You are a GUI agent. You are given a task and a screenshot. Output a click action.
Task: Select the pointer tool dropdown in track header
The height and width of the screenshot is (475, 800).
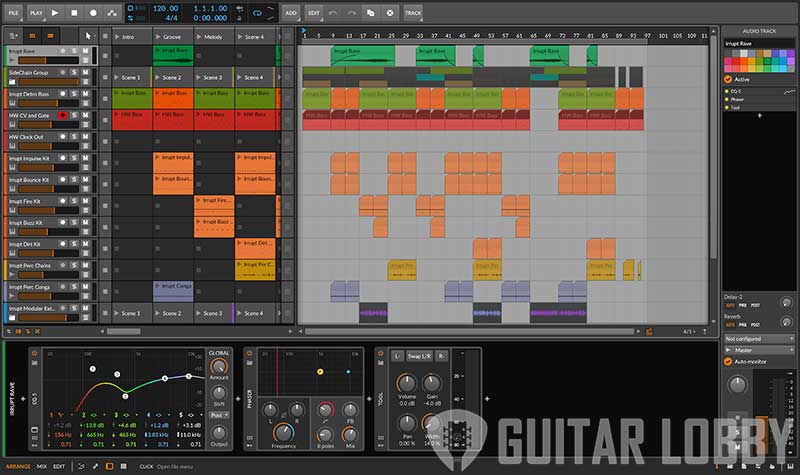(88, 36)
